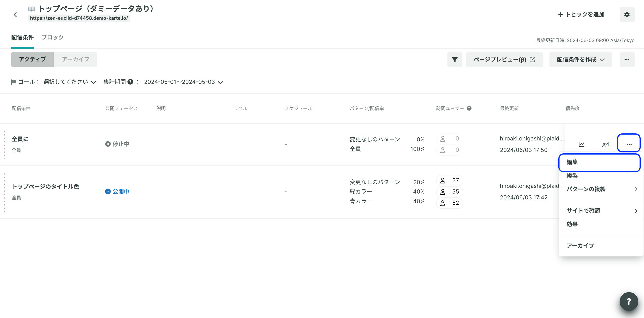Expand the 配信条件を作成 dropdown

tap(580, 60)
